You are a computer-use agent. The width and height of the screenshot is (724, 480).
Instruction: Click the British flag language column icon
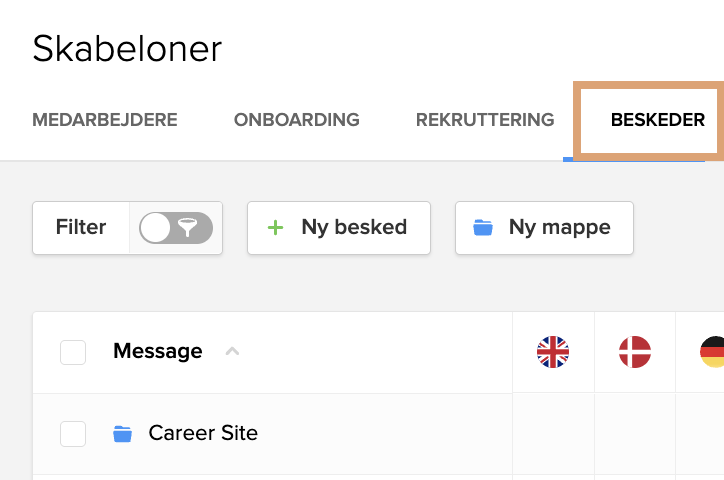pos(553,352)
